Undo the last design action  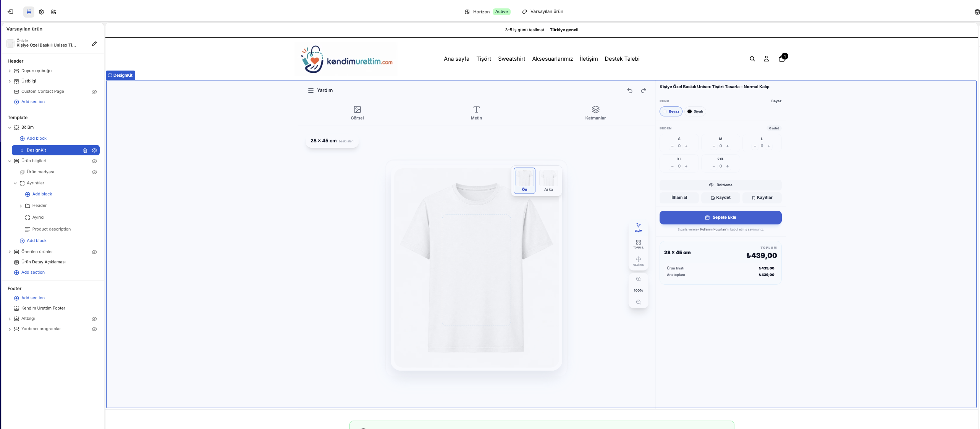click(x=630, y=90)
